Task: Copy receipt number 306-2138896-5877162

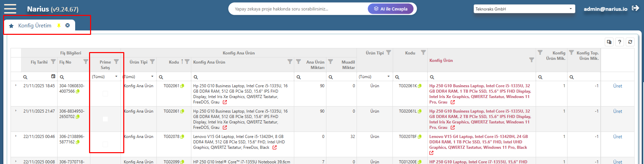Action: [78, 142]
